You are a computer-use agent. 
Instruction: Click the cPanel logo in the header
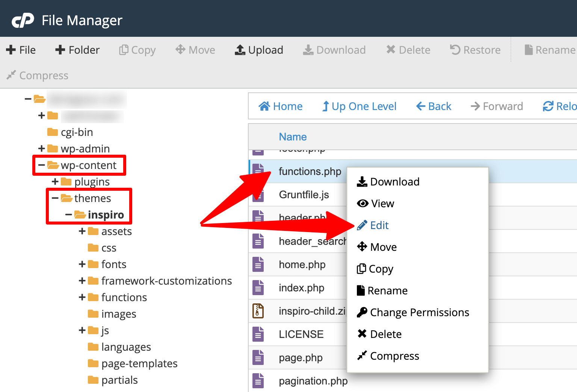pyautogui.click(x=23, y=20)
